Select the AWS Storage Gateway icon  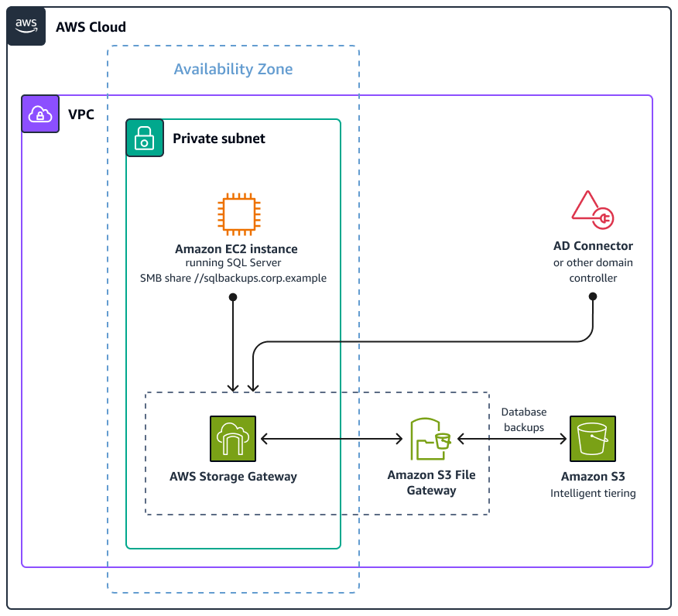coord(232,438)
